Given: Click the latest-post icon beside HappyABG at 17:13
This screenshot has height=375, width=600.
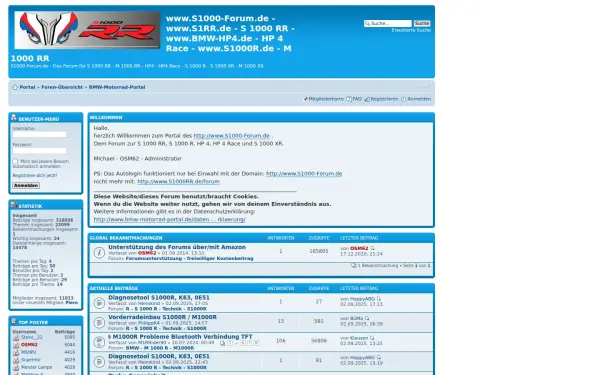Looking at the screenshot, I should tap(379, 299).
